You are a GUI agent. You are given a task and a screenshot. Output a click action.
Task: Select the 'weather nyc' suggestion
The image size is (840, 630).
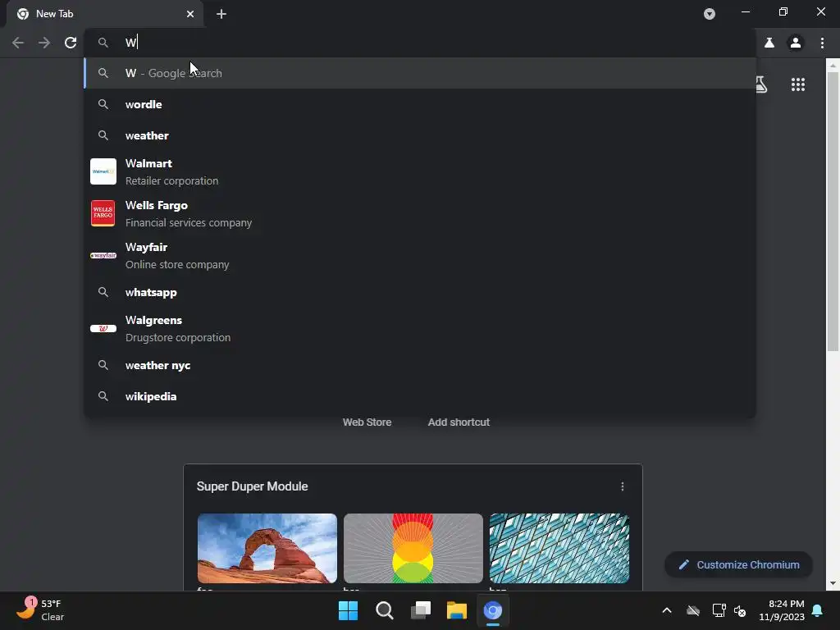[420, 365]
